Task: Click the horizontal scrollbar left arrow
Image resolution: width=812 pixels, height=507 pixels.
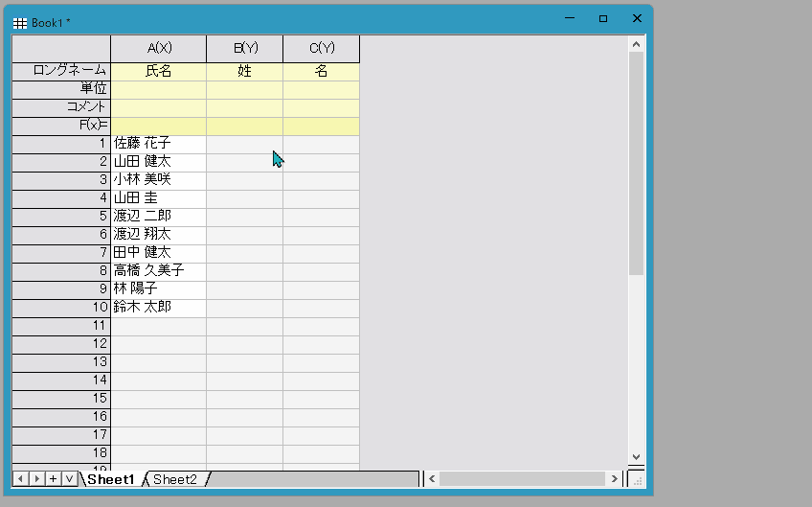Action: pyautogui.click(x=432, y=478)
